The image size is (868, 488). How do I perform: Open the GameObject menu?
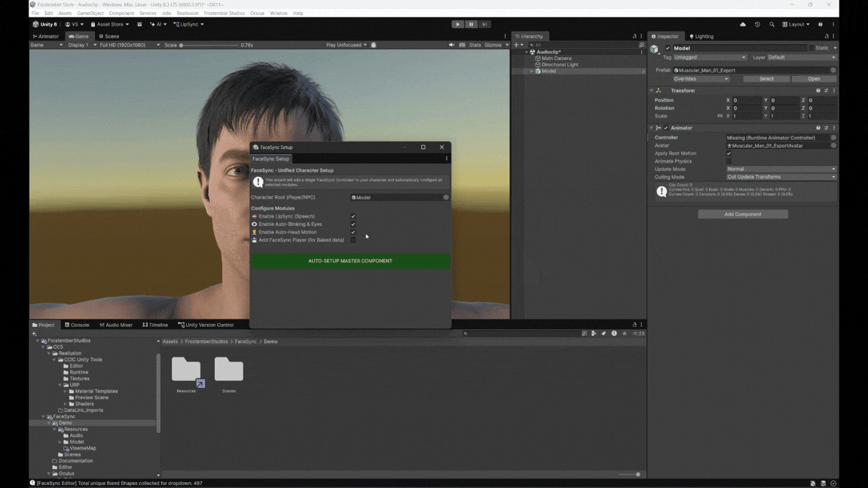tap(90, 13)
